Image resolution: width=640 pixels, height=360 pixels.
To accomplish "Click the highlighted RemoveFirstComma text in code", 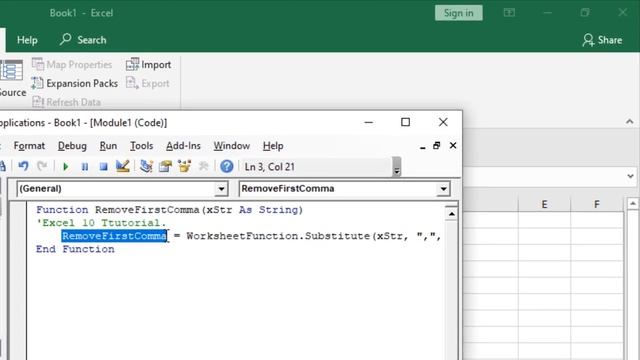I will pos(114,236).
